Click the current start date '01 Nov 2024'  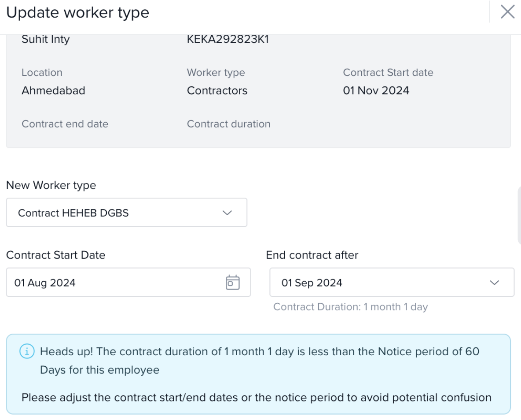point(376,91)
